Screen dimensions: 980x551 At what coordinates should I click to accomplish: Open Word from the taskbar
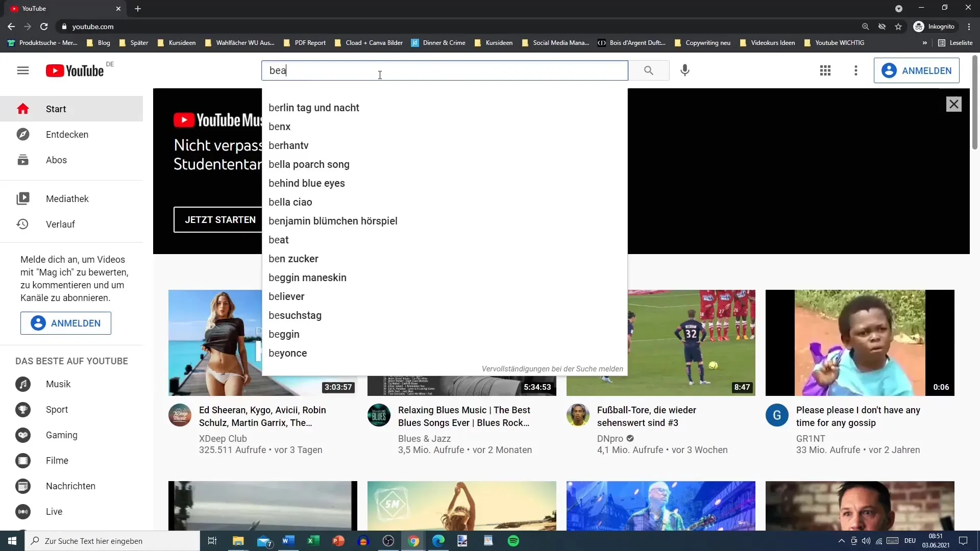pyautogui.click(x=288, y=541)
